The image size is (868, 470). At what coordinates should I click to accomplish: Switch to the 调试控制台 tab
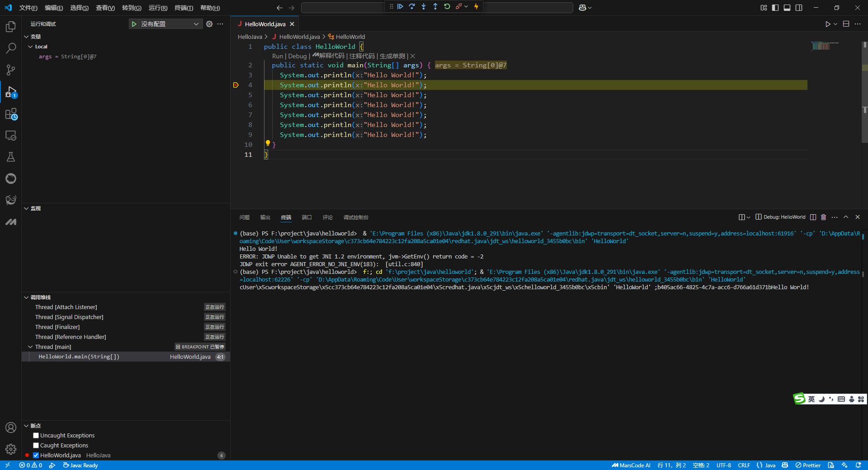356,217
